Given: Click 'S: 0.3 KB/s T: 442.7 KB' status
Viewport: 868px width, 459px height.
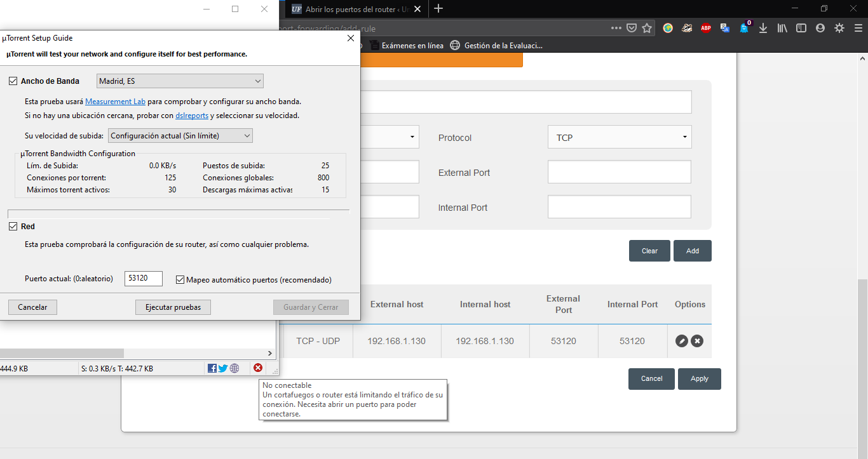Looking at the screenshot, I should point(117,368).
